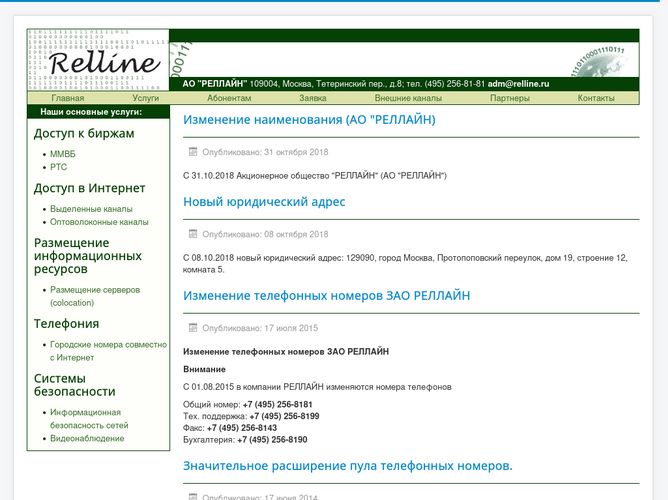The height and width of the screenshot is (500, 668).
Task: Open article Значительное расширение пула телефонных номеров
Action: (348, 466)
